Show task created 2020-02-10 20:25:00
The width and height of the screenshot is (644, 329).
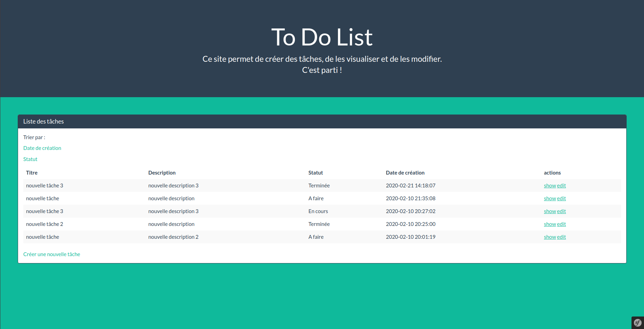[550, 224]
